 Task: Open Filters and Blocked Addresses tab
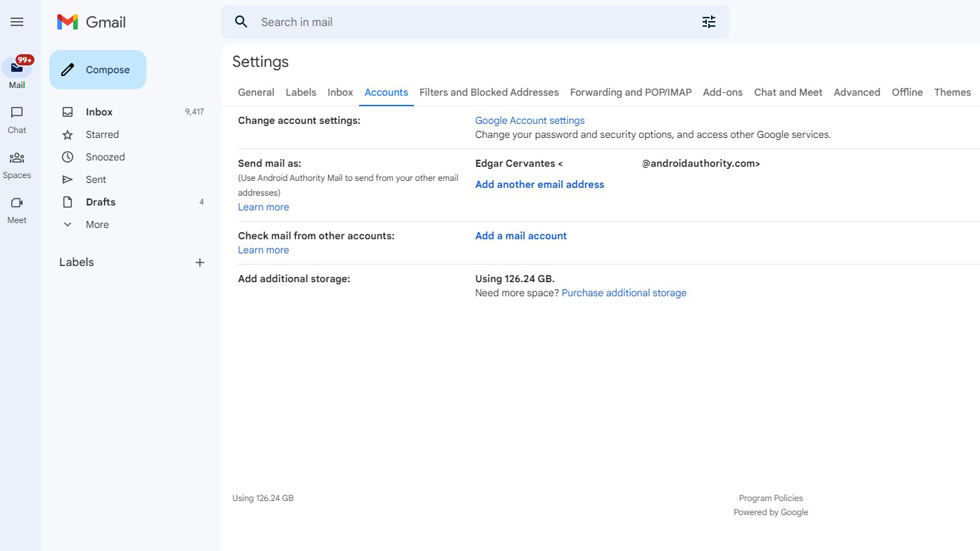(x=489, y=92)
